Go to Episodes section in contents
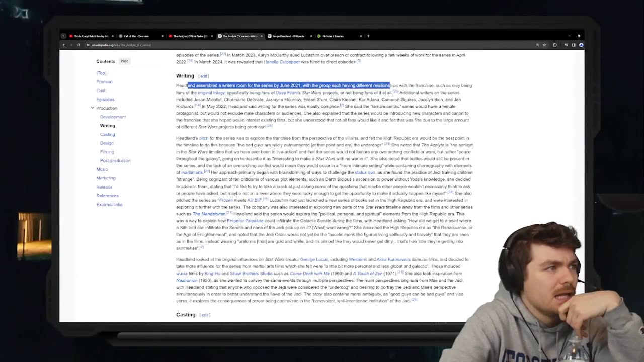This screenshot has height=362, width=644. click(105, 100)
